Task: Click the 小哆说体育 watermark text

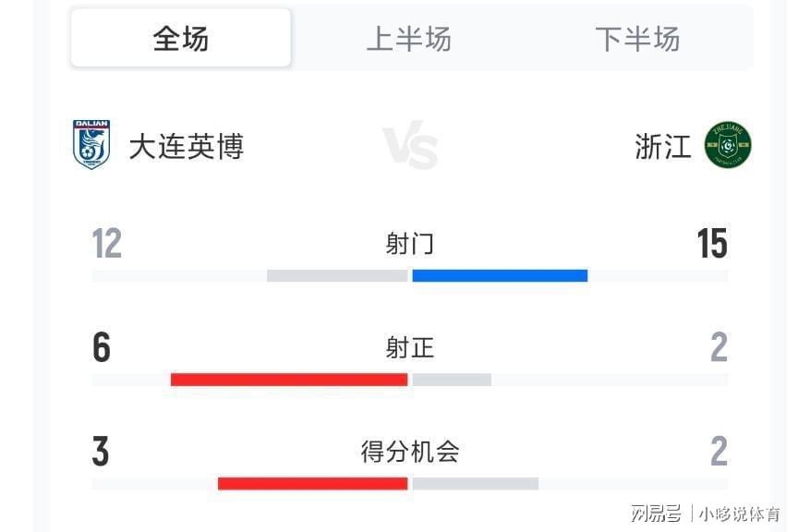Action: [739, 514]
